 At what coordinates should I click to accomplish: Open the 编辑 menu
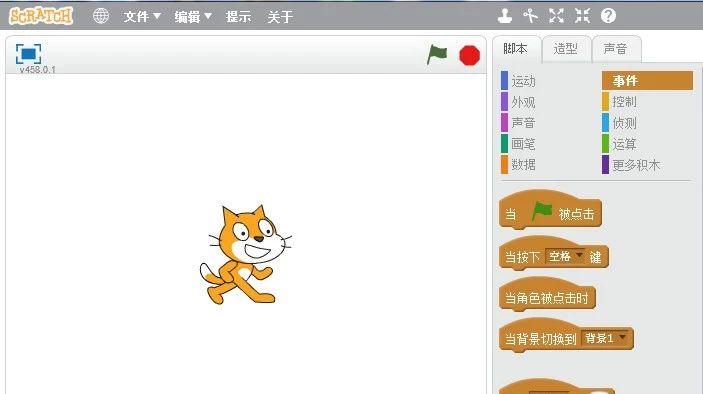[x=193, y=17]
